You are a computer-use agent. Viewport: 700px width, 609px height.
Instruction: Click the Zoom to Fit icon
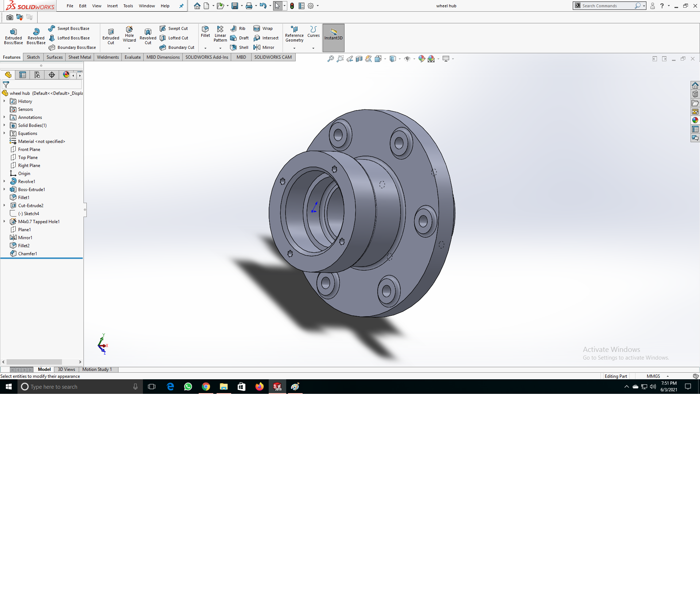[x=330, y=59]
